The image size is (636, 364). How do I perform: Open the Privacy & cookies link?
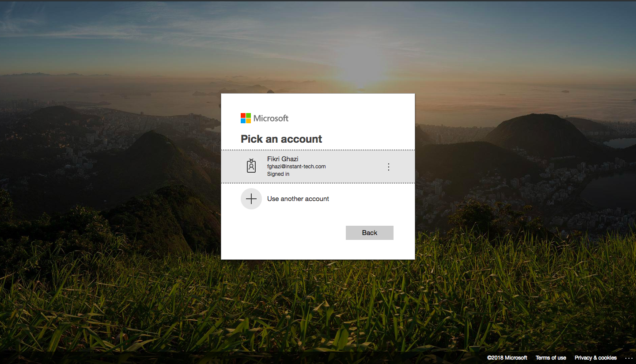tap(595, 358)
